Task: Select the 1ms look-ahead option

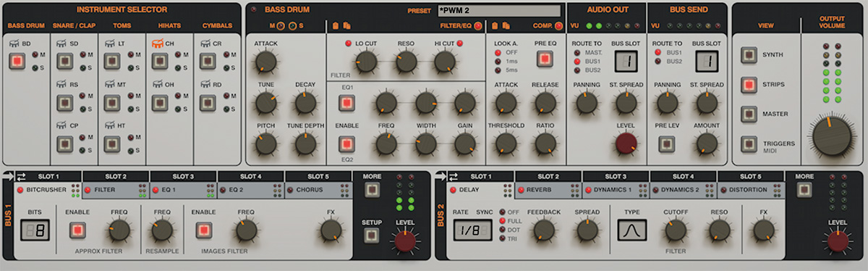Action: click(497, 61)
